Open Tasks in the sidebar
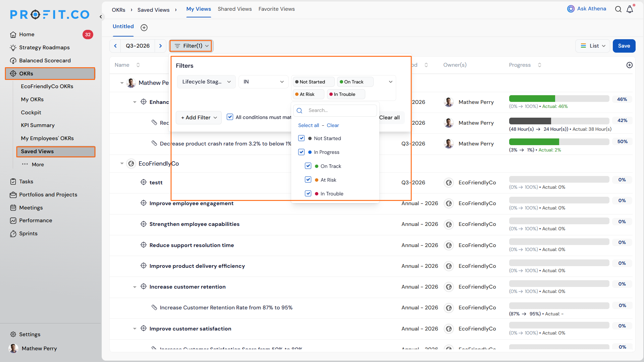 point(26,182)
